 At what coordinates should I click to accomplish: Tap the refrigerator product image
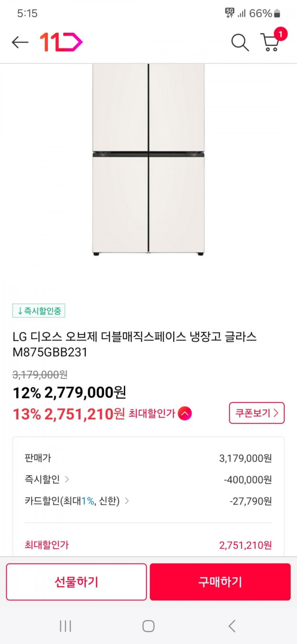tap(148, 159)
